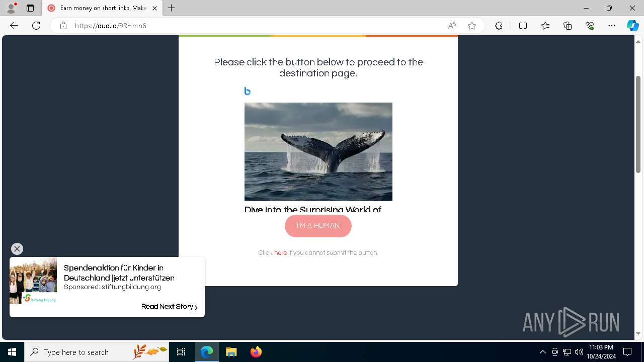This screenshot has height=362, width=644.
Task: Open the Windows Start menu
Action: point(12,352)
